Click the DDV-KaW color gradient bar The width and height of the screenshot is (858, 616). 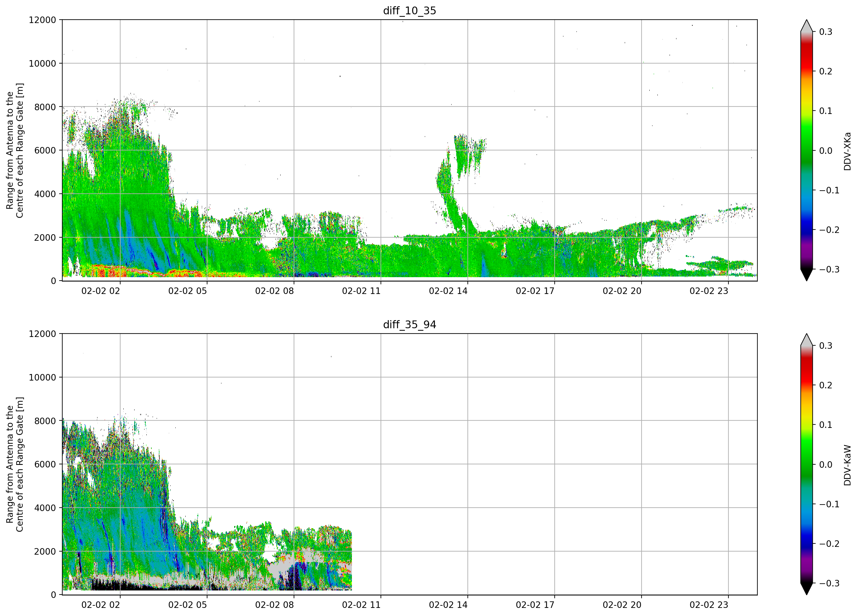[806, 464]
